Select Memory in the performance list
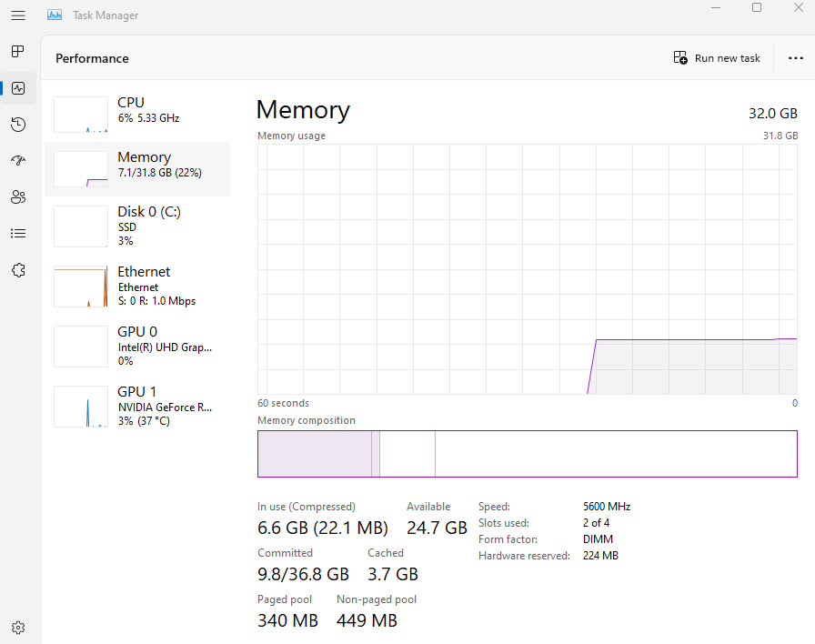 136,168
